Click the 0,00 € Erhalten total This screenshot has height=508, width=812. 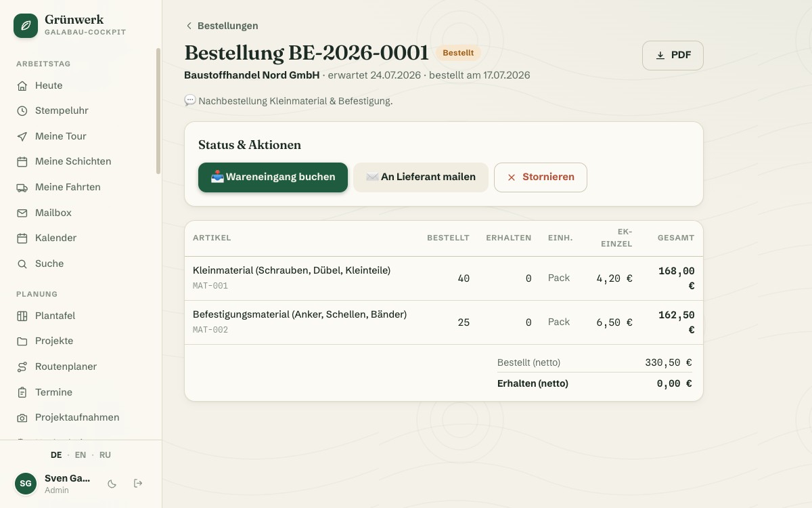(675, 383)
